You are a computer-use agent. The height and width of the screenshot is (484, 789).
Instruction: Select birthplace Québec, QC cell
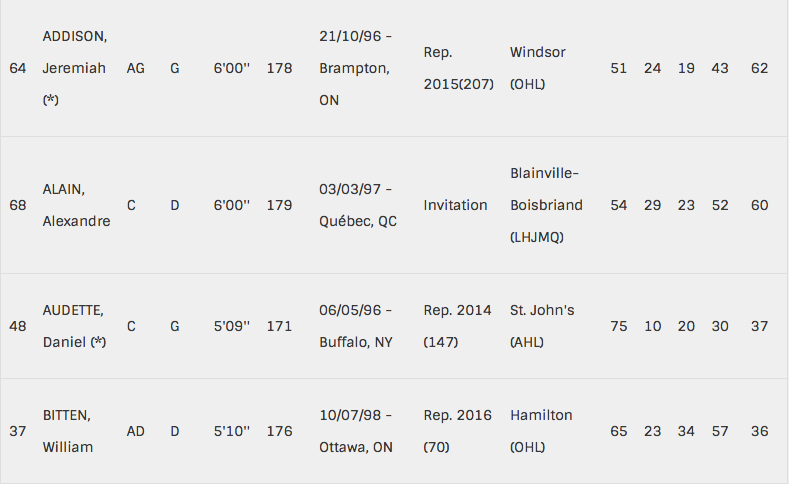358,221
